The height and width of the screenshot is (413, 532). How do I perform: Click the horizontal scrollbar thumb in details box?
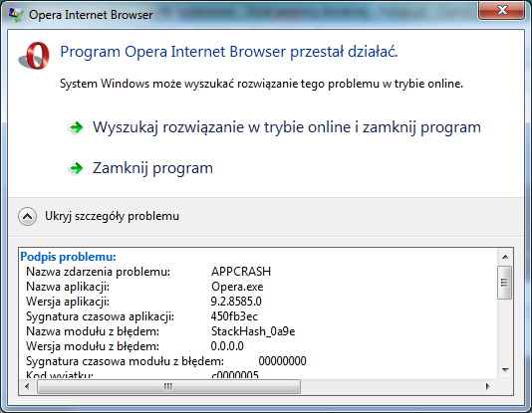[x=168, y=386]
